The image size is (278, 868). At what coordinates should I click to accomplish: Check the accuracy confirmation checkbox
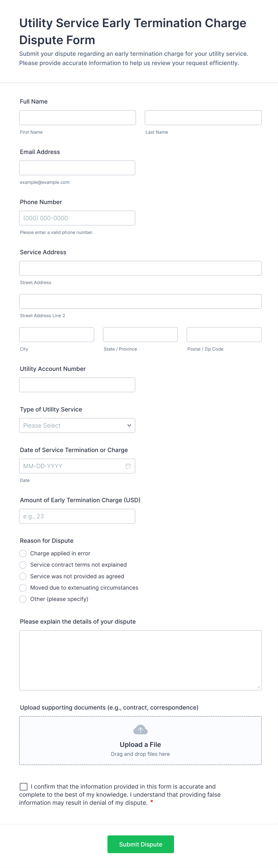click(x=24, y=787)
